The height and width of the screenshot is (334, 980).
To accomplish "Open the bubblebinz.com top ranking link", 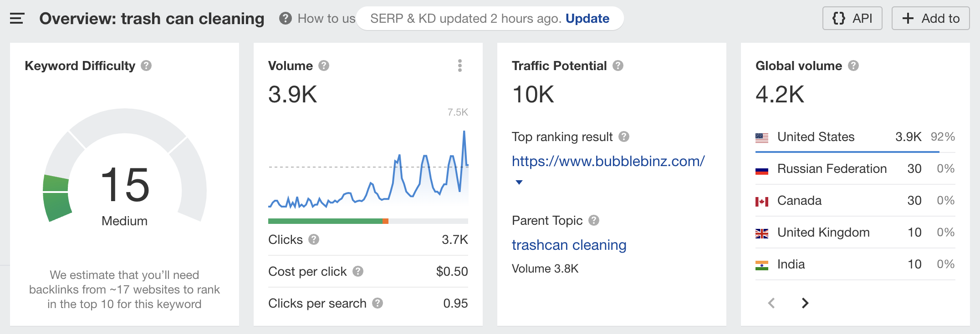I will [608, 161].
